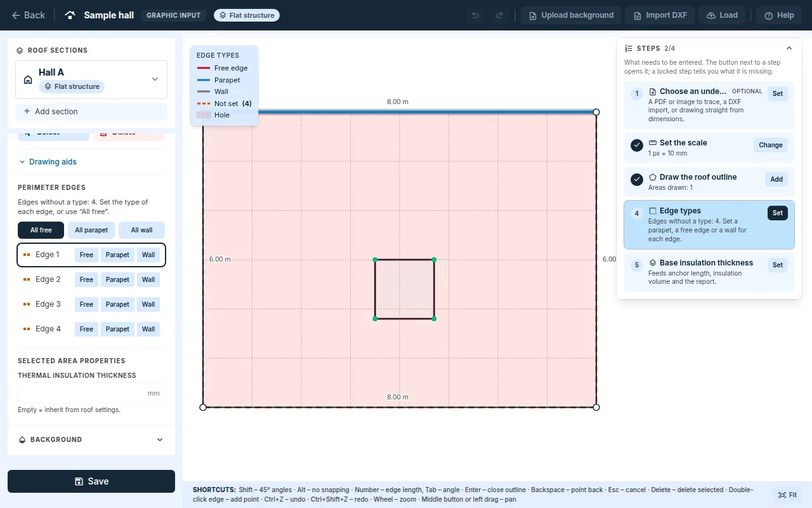
Task: Click the top-right corner point of the outline
Action: coord(596,112)
